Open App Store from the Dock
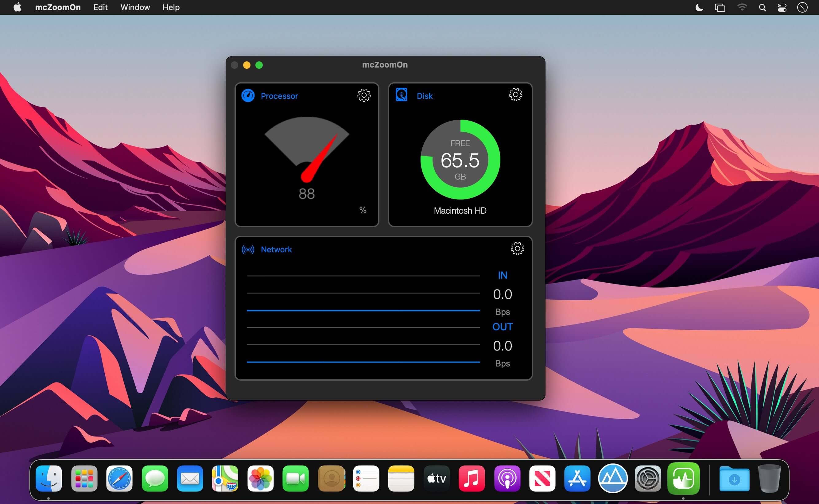 tap(577, 479)
